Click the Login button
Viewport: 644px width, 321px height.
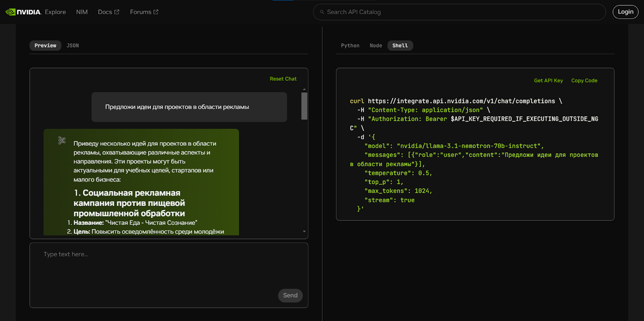(625, 12)
